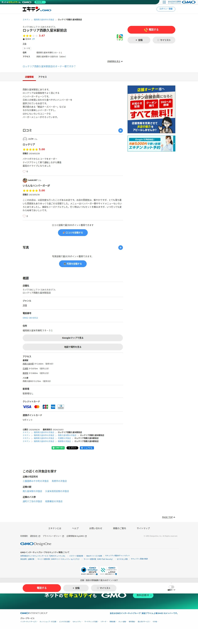This screenshot has width=198, height=644.
Task: Open サイトマップ in footer menu
Action: [143, 528]
